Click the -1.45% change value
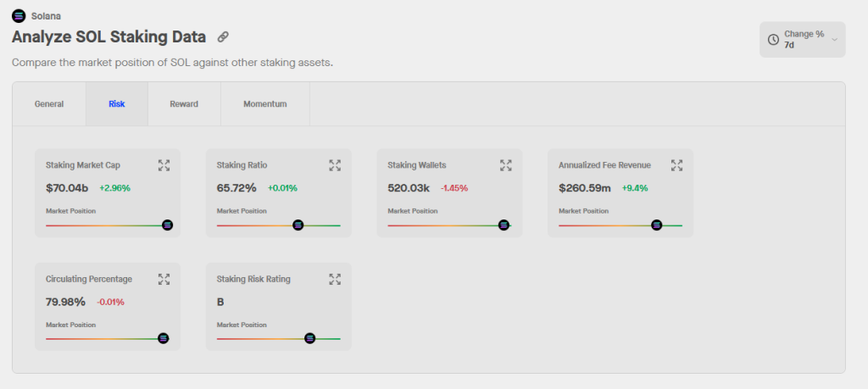Viewport: 868px width, 389px height. point(454,188)
